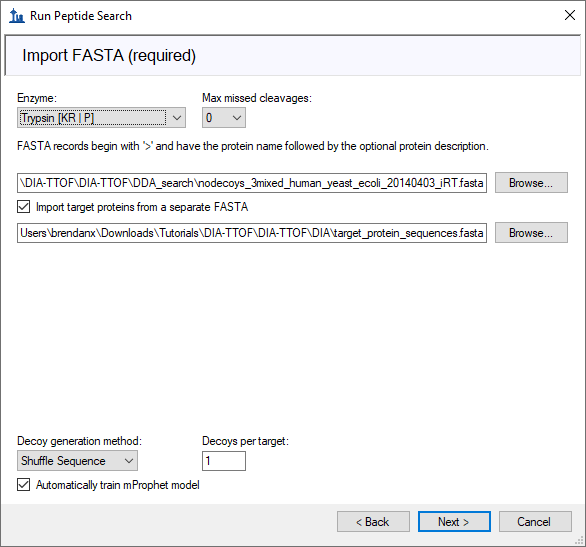
Task: Proceed with the Next button
Action: coord(454,522)
